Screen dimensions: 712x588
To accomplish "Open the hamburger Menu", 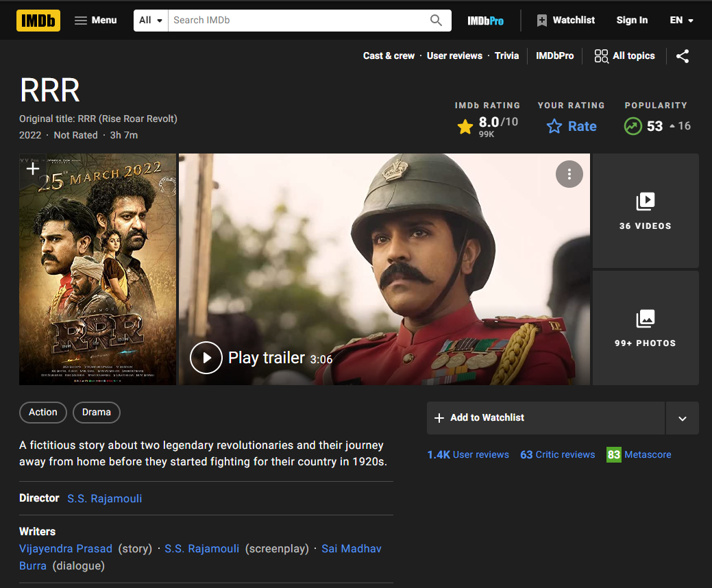I will (96, 21).
